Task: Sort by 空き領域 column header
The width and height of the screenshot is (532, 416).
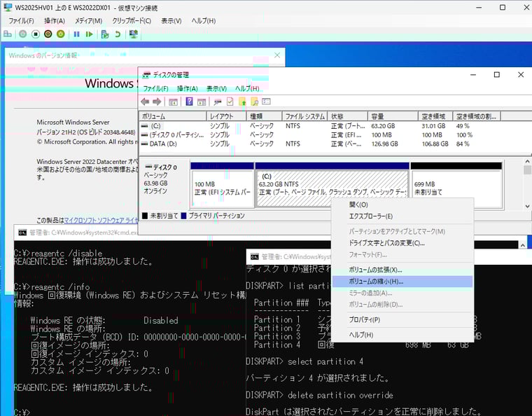Action: click(435, 116)
